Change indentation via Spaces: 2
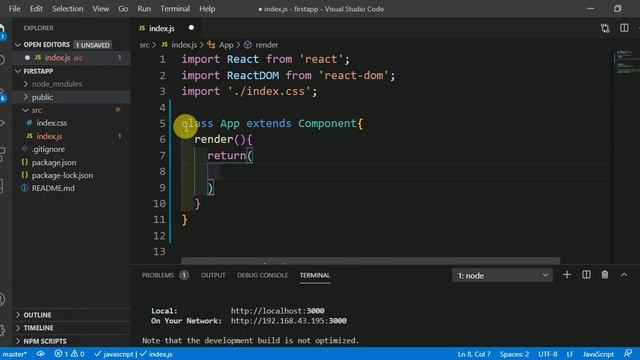 pos(514,354)
